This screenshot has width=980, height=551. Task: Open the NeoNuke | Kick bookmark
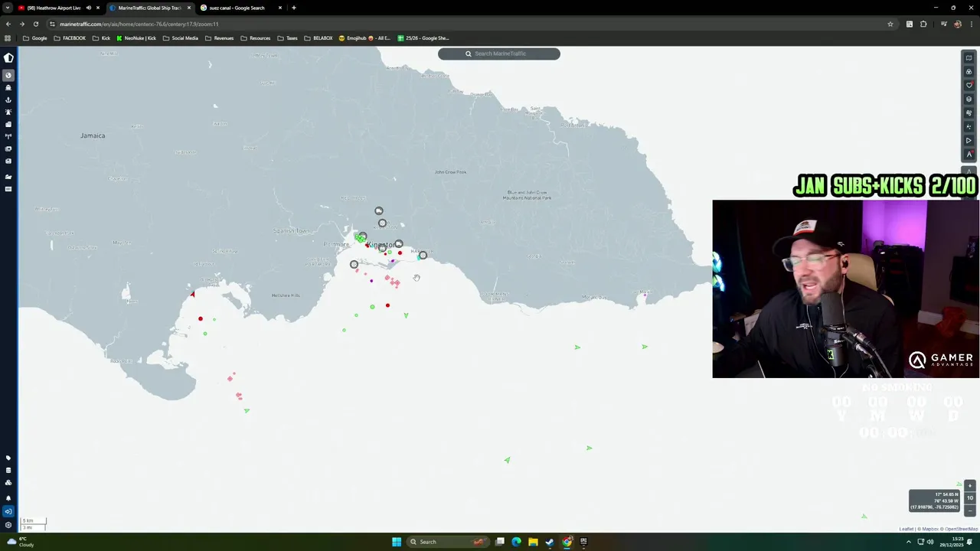click(x=136, y=38)
